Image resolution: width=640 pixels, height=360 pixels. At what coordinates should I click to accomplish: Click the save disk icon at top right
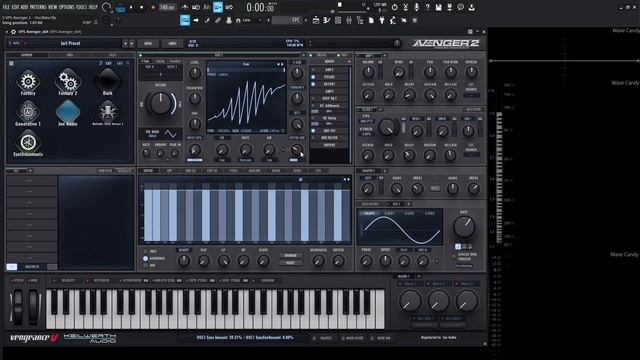(x=438, y=7)
